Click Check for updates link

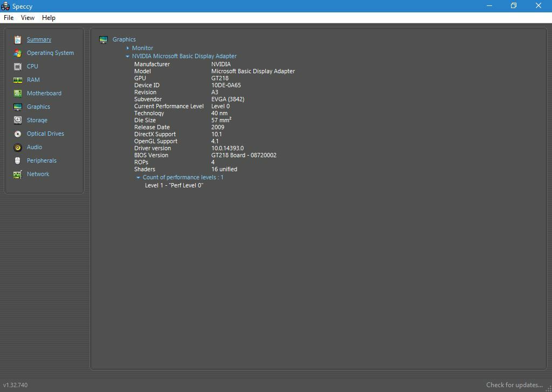[514, 385]
